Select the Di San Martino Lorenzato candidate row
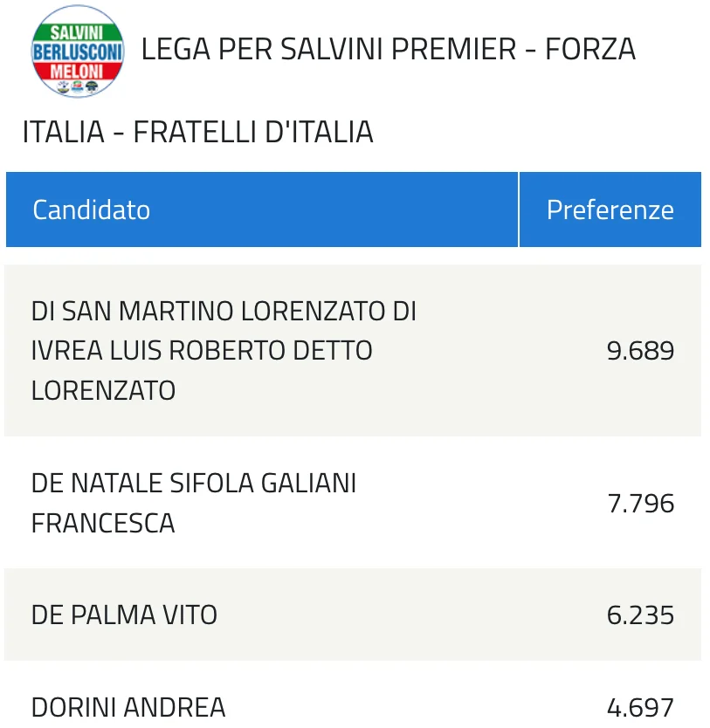Screen dimensions: 710x728 click(x=353, y=351)
